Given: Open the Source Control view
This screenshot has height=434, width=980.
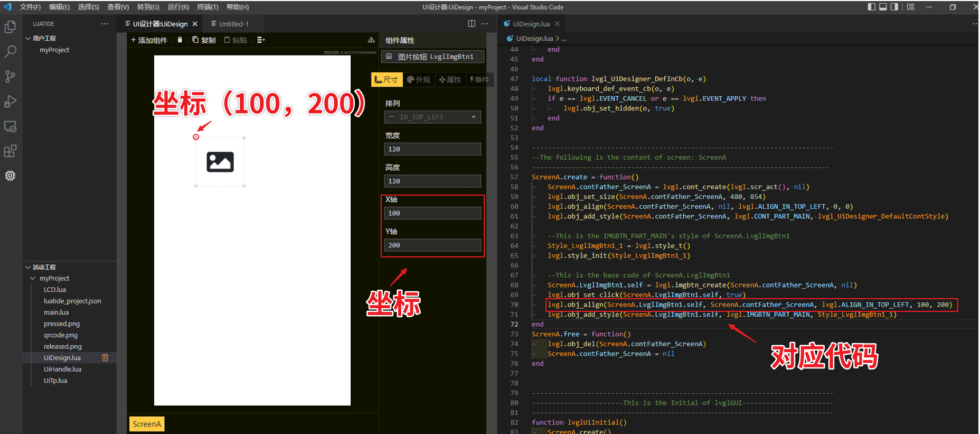Looking at the screenshot, I should click(10, 77).
